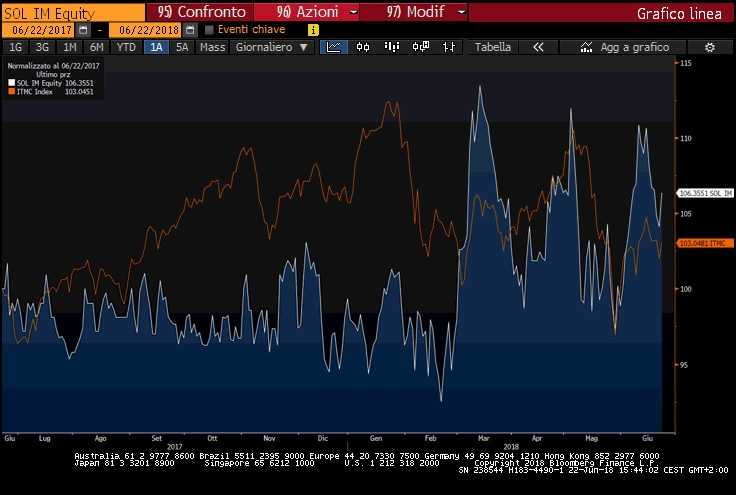Click the 106.3551 SOL IM price label
This screenshot has width=736, height=495.
[705, 193]
